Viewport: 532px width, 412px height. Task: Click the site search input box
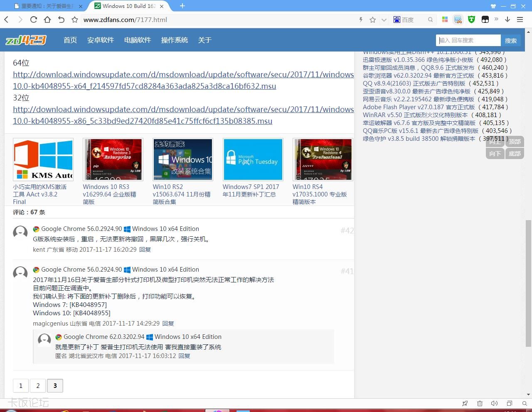click(468, 40)
